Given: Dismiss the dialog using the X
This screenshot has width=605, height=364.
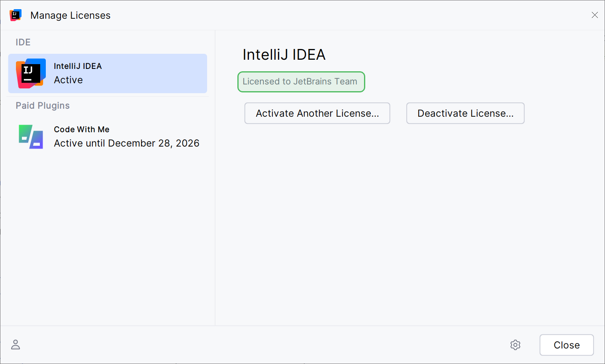Looking at the screenshot, I should click(595, 15).
